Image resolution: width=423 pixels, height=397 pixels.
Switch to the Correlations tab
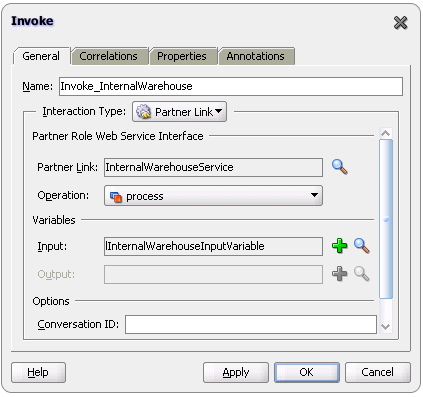pyautogui.click(x=109, y=56)
